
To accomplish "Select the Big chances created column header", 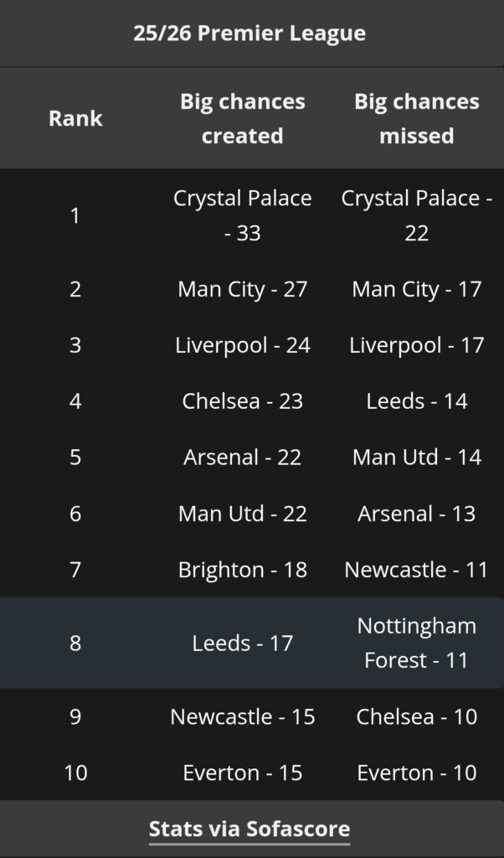I will click(243, 118).
